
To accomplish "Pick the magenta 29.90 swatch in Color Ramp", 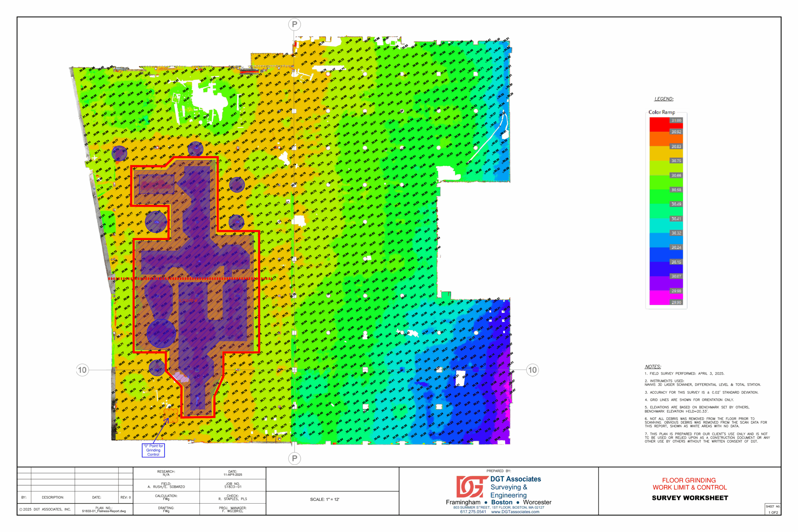I will [659, 298].
